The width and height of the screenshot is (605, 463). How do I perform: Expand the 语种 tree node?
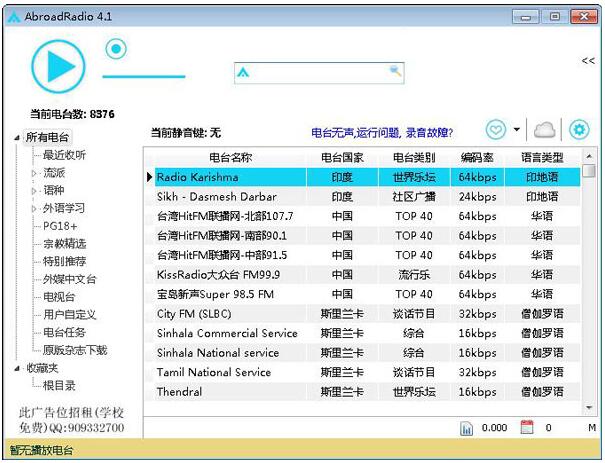(34, 191)
